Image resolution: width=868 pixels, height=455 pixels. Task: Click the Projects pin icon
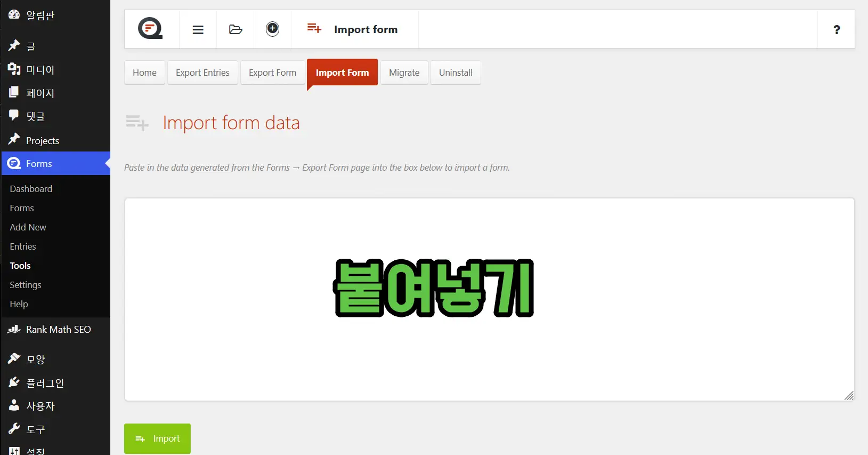click(x=14, y=139)
